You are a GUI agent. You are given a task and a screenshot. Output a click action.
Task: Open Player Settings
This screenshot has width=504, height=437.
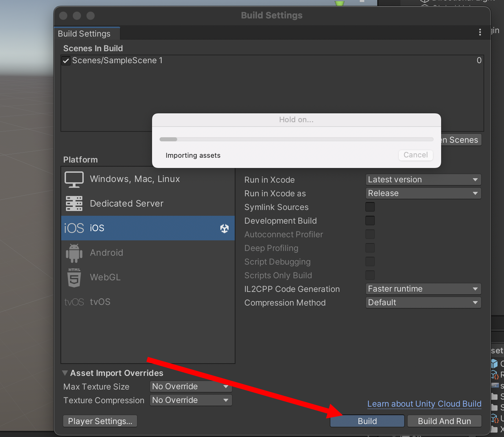click(x=100, y=421)
